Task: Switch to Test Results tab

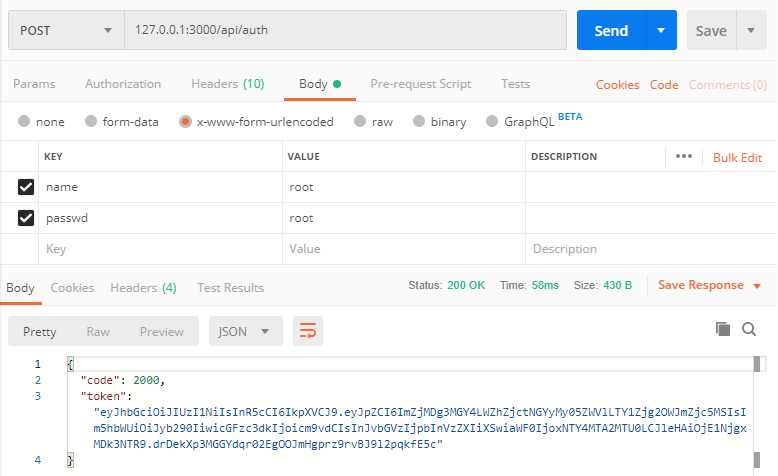Action: click(x=230, y=288)
